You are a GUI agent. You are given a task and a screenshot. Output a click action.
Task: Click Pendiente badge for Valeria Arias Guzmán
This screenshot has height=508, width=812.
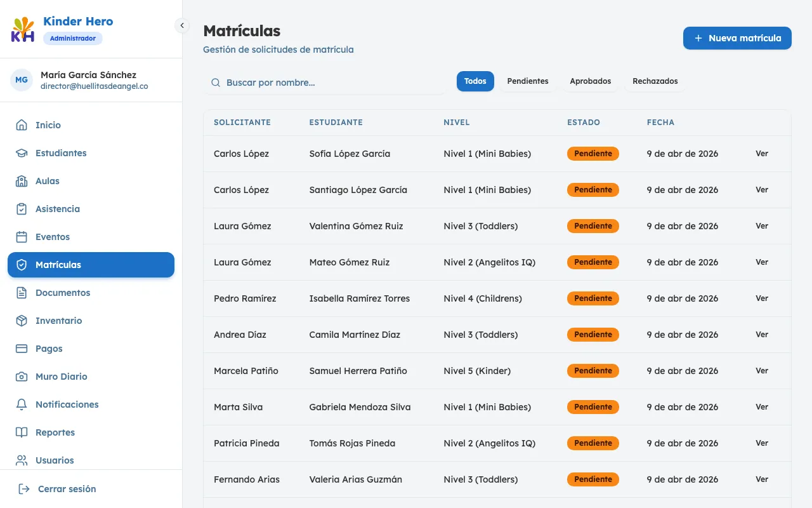tap(593, 479)
